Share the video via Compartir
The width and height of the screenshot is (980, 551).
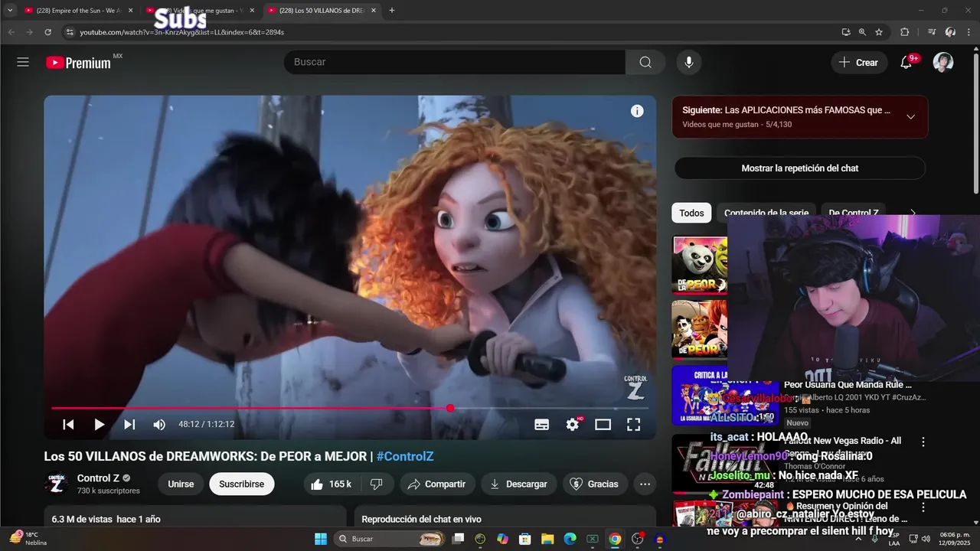point(436,484)
